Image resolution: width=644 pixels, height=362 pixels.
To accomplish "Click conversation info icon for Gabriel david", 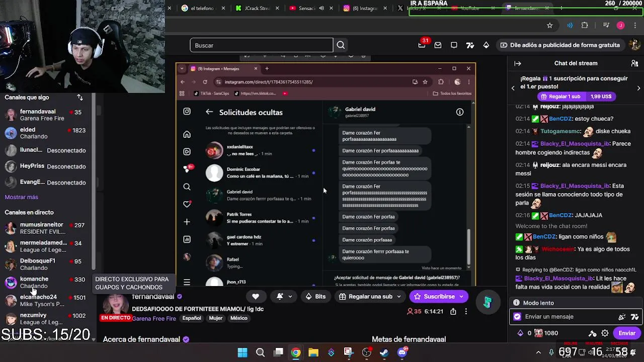I will coord(460,112).
